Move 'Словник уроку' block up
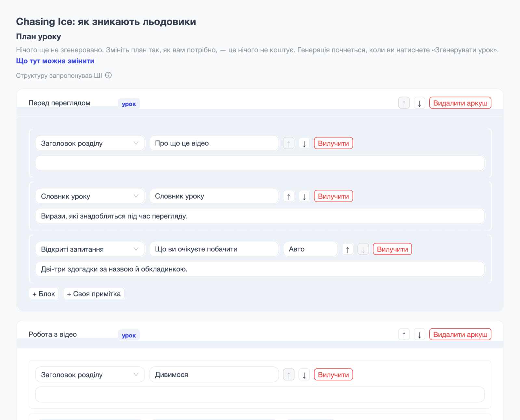 pyautogui.click(x=289, y=196)
